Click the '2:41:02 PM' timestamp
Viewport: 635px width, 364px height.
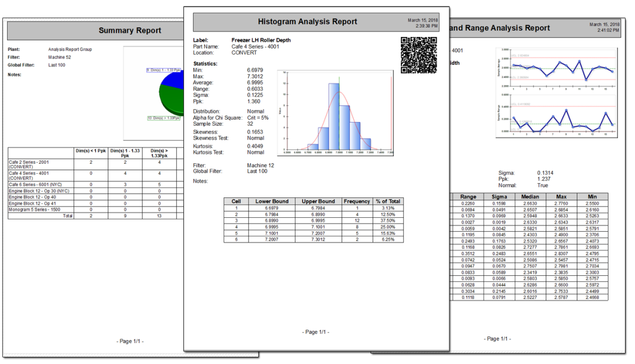coord(608,30)
